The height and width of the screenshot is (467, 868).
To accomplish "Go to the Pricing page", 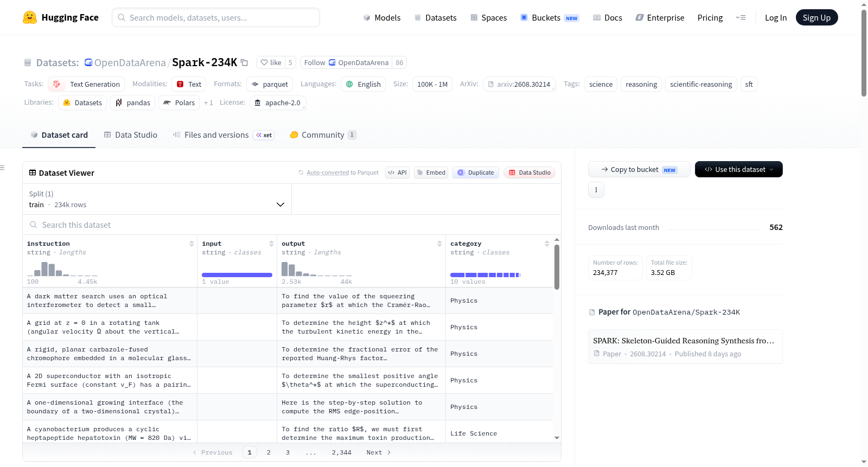I will 710,17.
